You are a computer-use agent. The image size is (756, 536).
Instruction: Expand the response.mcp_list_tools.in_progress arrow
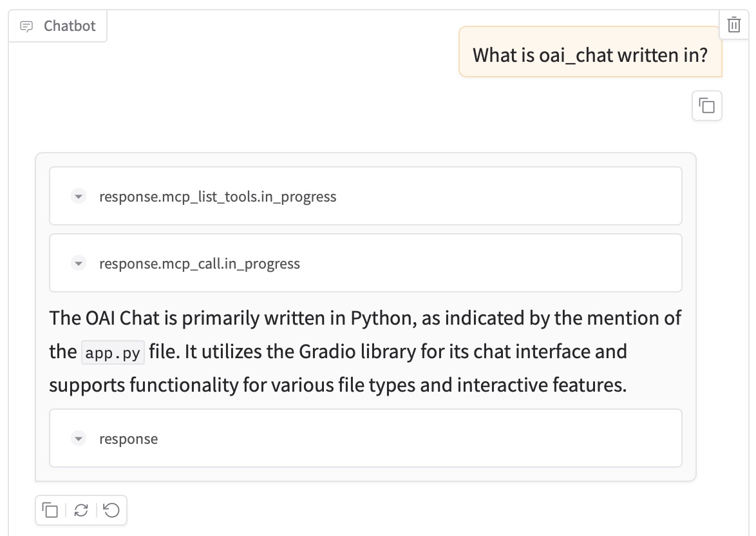pyautogui.click(x=78, y=196)
